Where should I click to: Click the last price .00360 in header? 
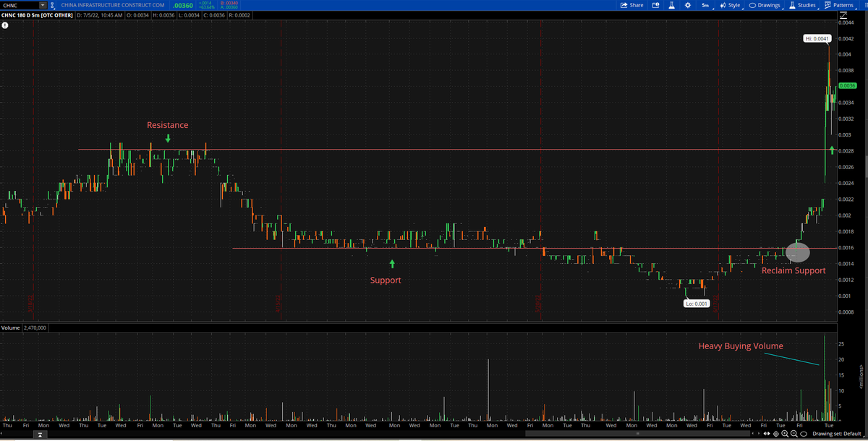click(183, 6)
